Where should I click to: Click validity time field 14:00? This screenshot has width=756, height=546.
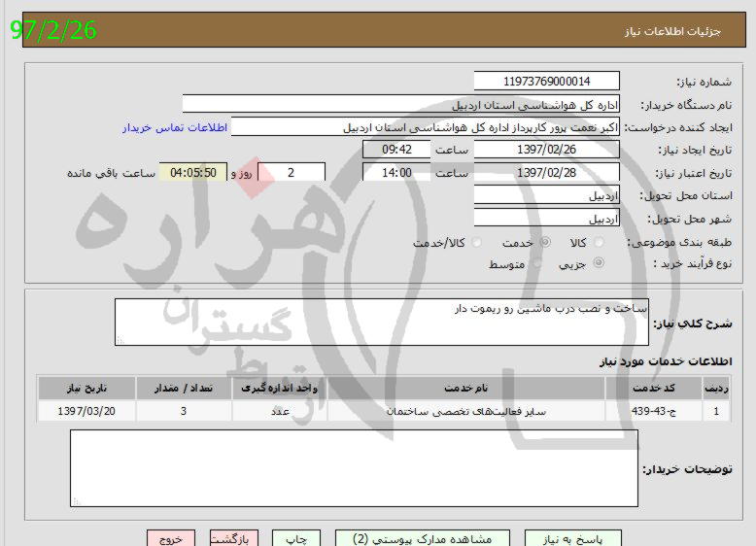tap(396, 173)
